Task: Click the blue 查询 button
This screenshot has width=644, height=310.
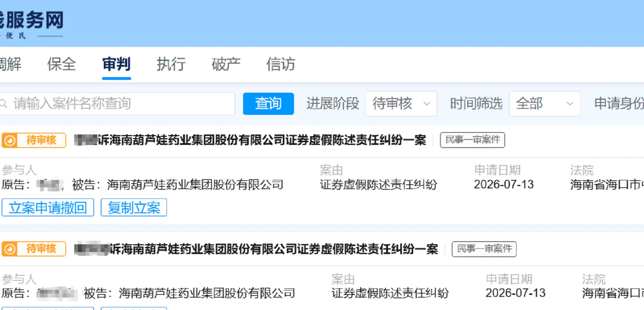Action: coord(268,103)
